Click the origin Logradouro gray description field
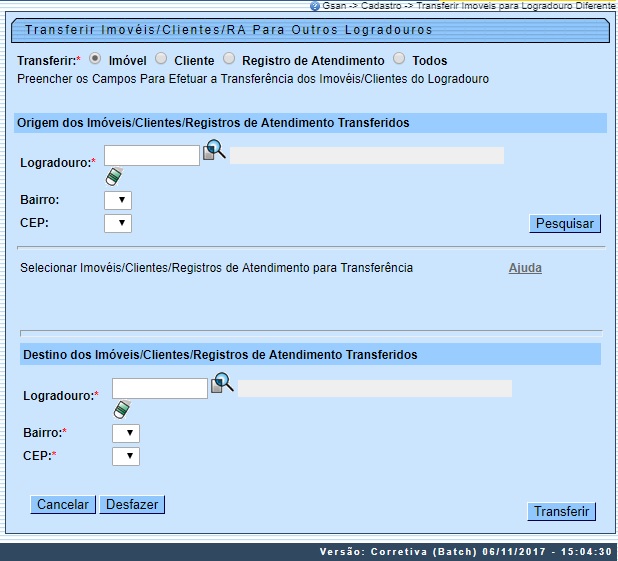The width and height of the screenshot is (618, 561). pos(367,155)
